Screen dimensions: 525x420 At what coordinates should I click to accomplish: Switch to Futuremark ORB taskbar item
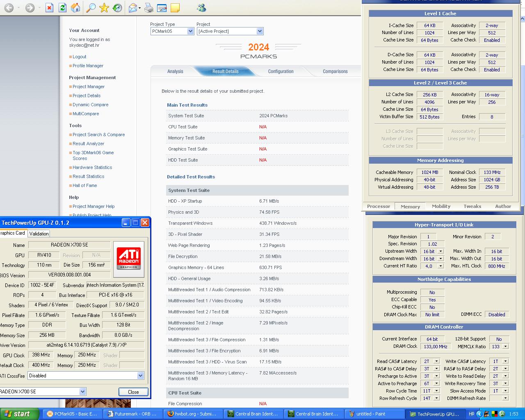132,414
